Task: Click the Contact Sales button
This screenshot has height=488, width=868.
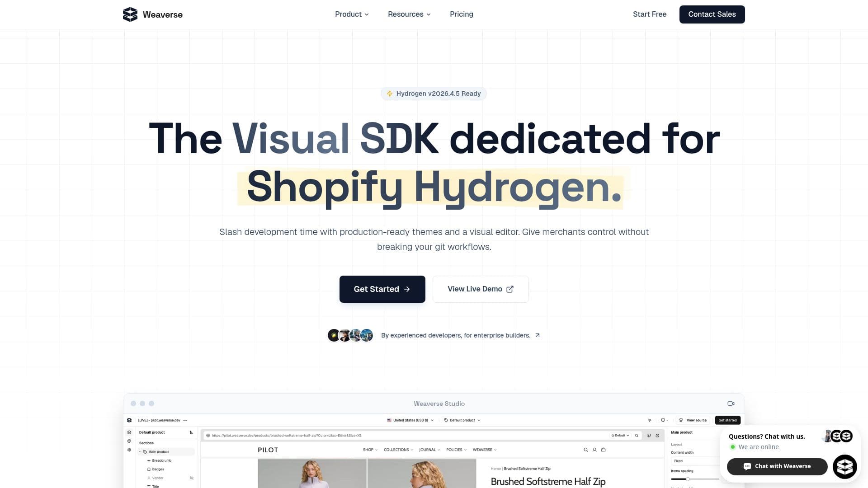Action: [712, 14]
